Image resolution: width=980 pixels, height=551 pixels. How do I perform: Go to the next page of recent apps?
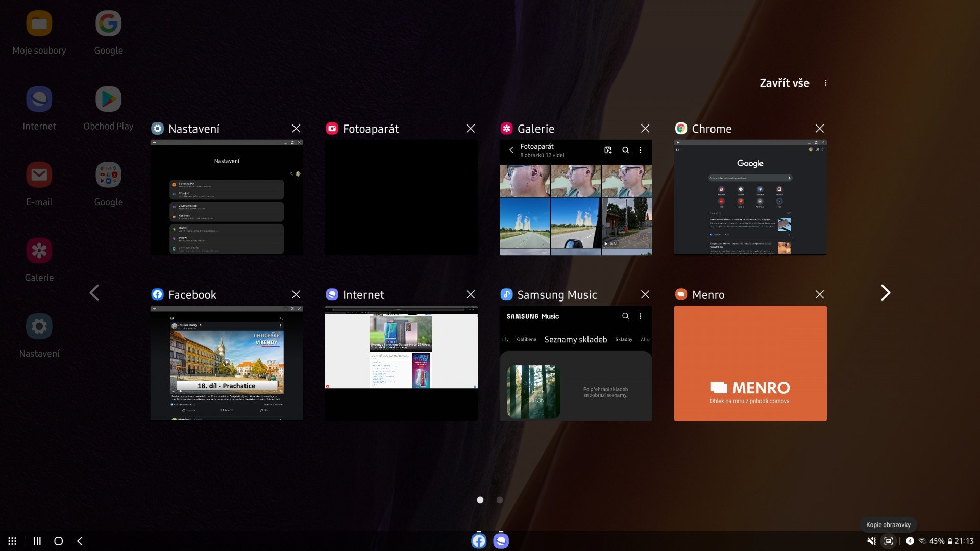click(x=886, y=293)
